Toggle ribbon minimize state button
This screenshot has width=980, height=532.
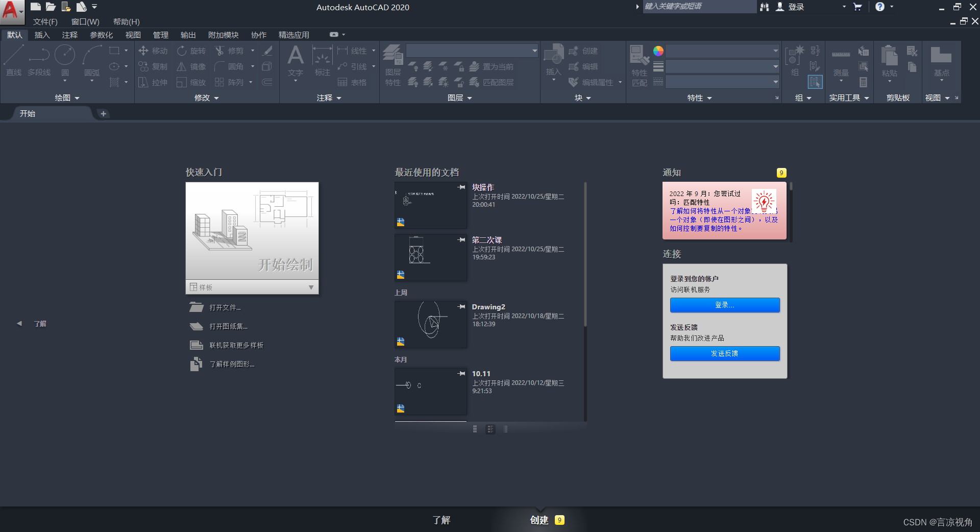[334, 35]
